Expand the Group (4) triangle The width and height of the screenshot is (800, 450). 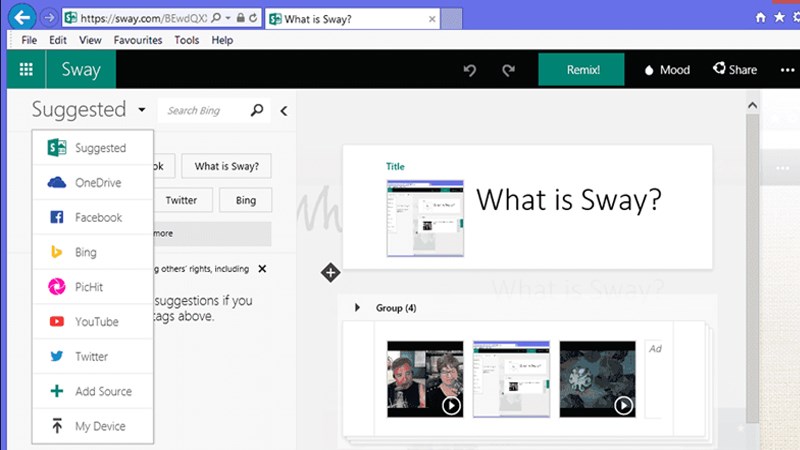point(357,307)
